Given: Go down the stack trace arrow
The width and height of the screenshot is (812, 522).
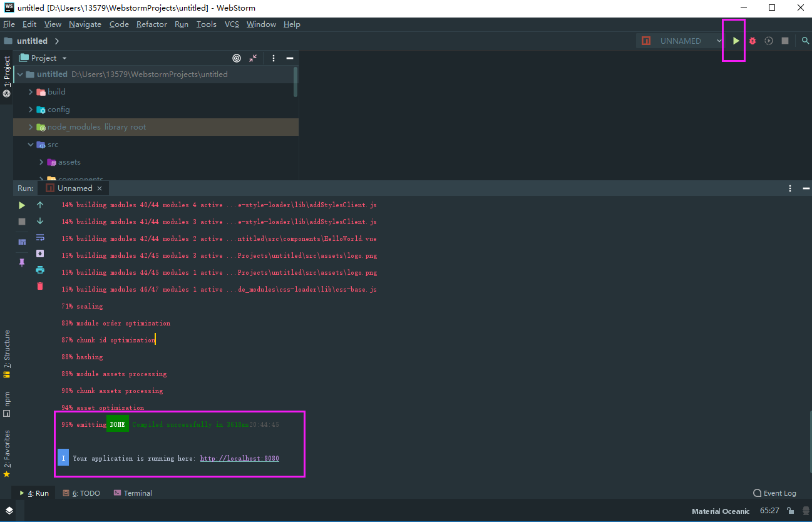Looking at the screenshot, I should pyautogui.click(x=40, y=221).
